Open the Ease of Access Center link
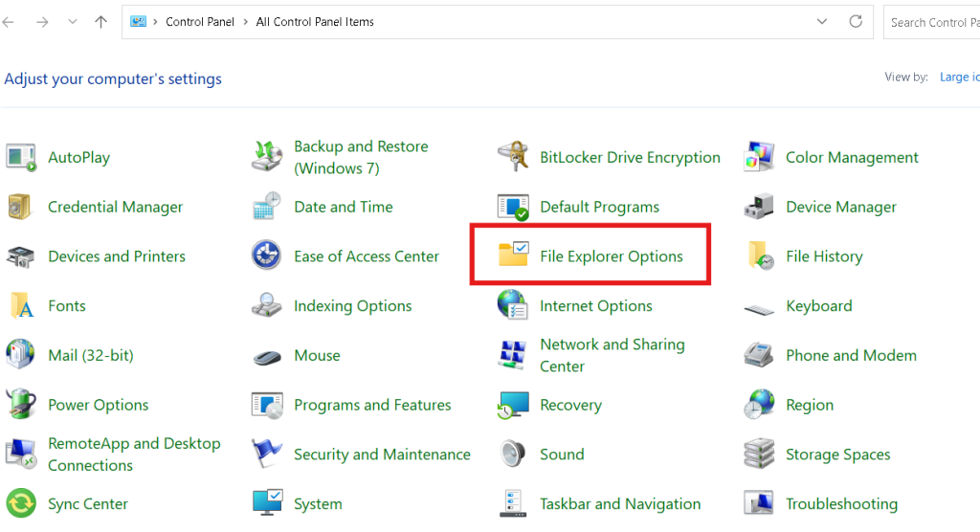The image size is (980, 532). [367, 256]
